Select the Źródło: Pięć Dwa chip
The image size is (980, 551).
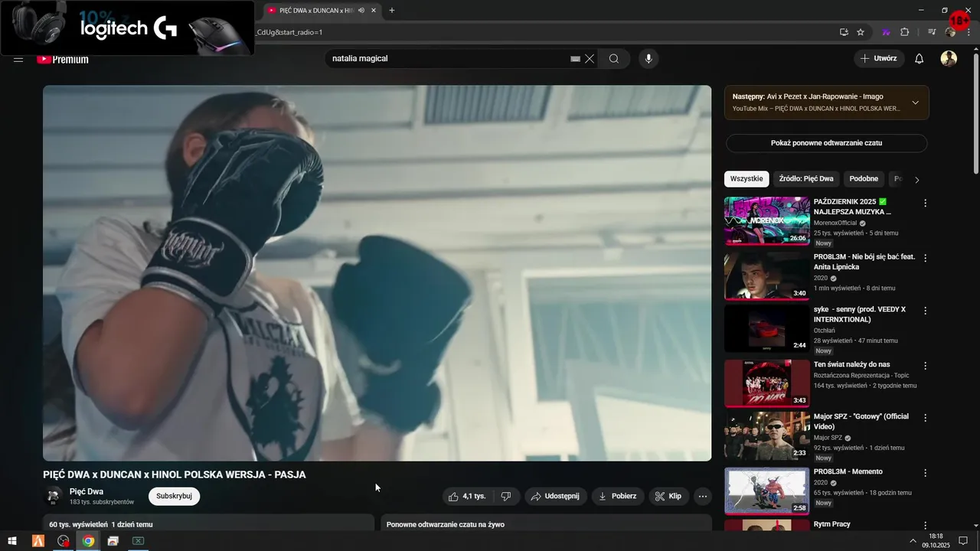(x=806, y=179)
